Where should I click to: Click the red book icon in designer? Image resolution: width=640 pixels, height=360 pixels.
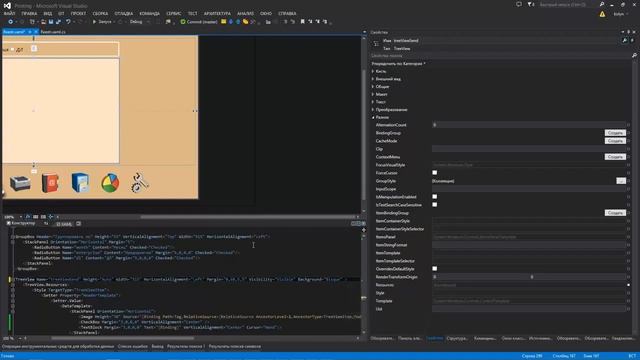pos(50,182)
